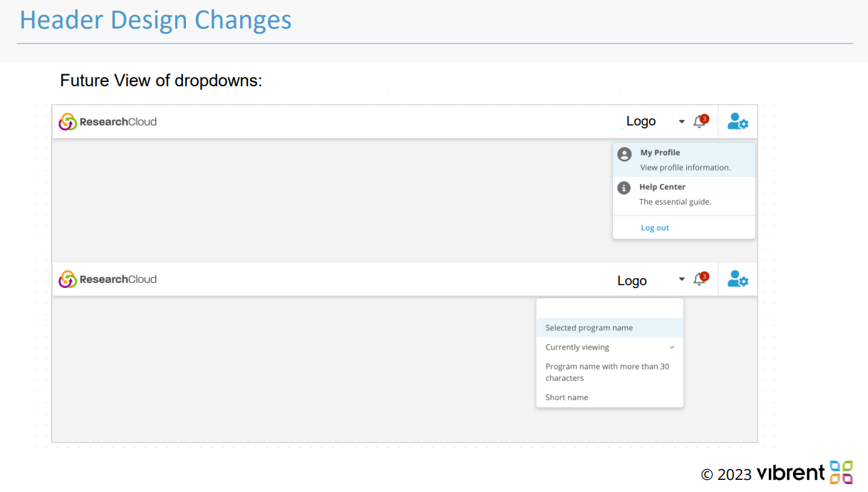Click the Log out link

655,228
